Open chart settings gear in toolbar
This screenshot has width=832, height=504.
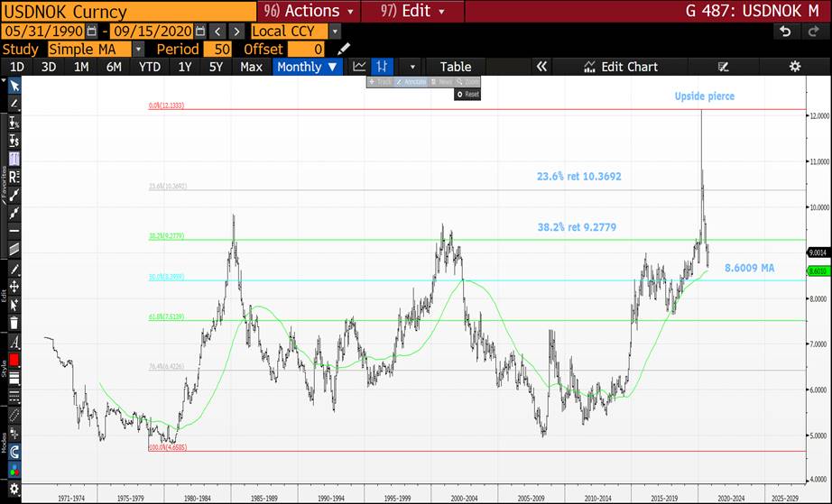click(794, 67)
